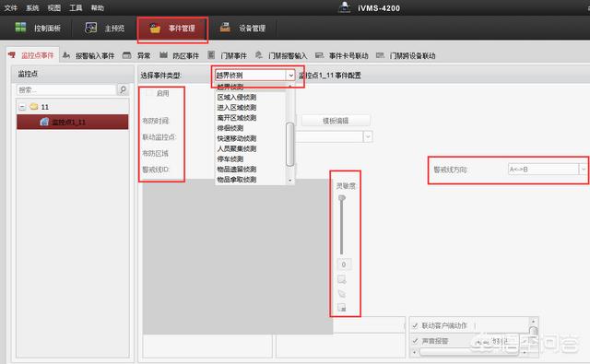
Task: Toggle the 联动客户端动作 checkbox
Action: click(415, 325)
